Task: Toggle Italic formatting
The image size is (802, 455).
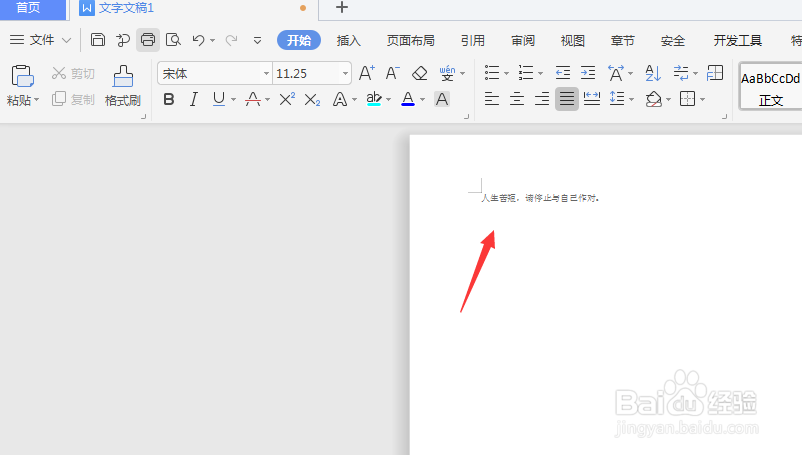Action: coord(193,99)
